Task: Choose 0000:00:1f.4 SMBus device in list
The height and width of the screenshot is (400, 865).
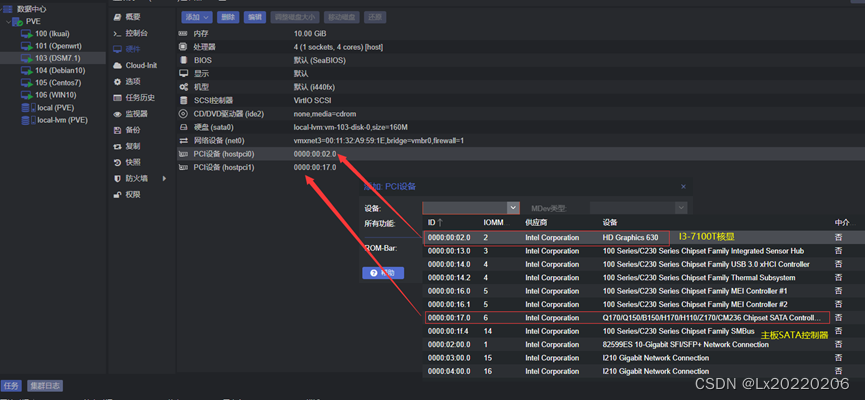Action: tap(644, 331)
